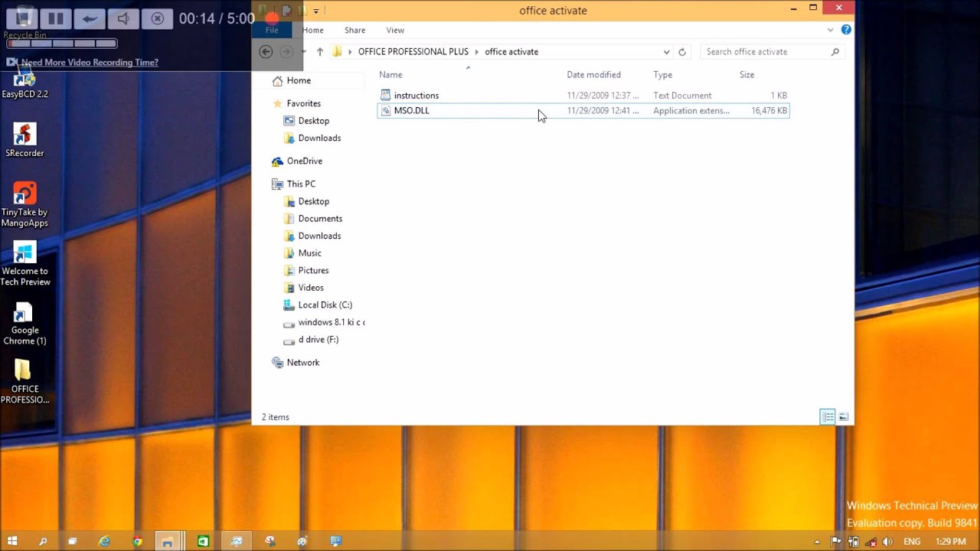980x551 pixels.
Task: Open taskbar Search magnifier
Action: tap(43, 541)
